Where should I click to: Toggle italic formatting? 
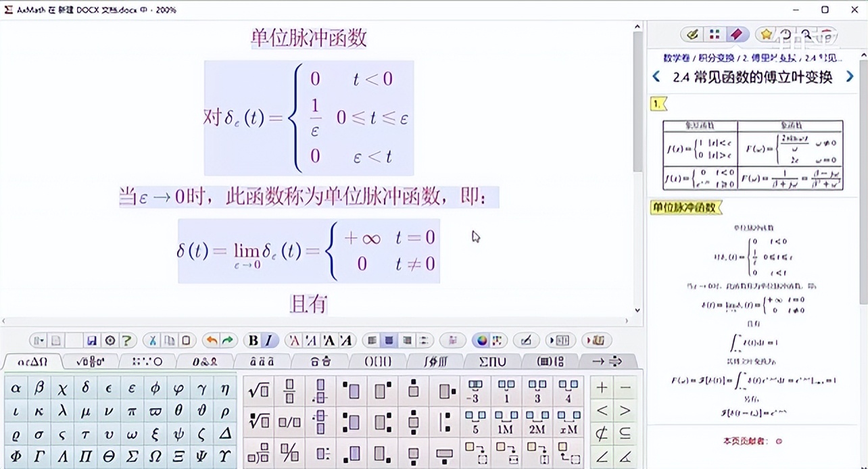[268, 340]
